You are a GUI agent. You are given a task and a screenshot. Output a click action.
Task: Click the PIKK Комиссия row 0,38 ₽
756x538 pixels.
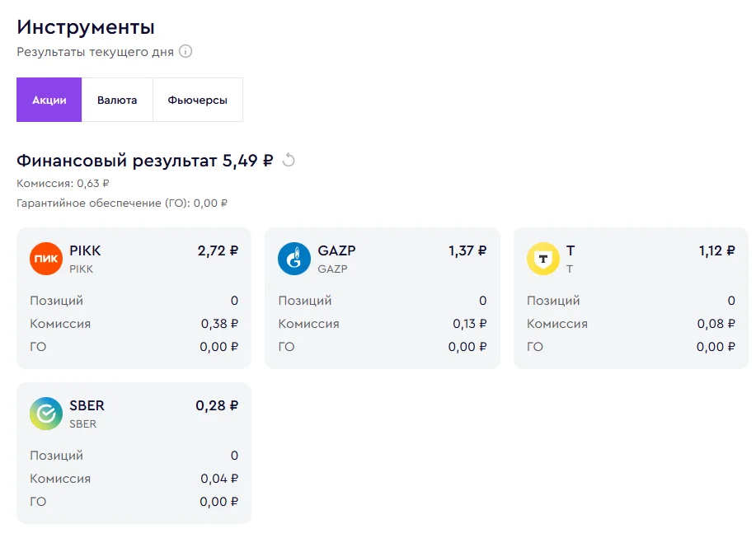(134, 324)
